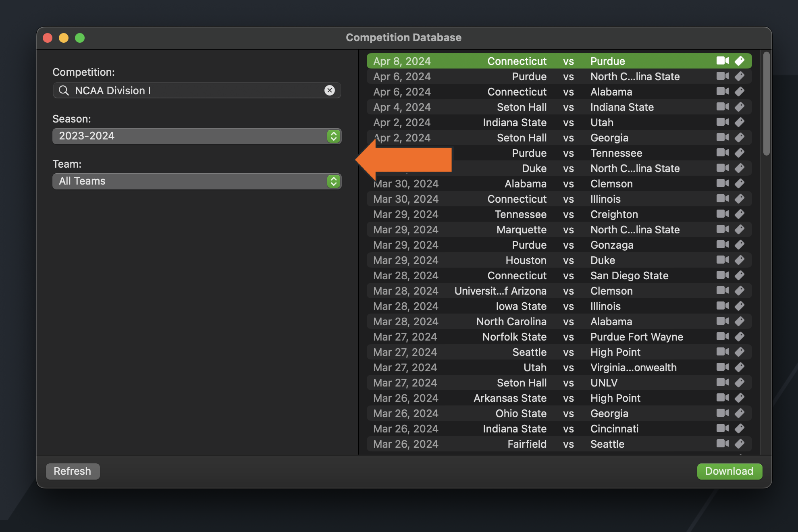Click video icon for Fairfield vs Seattle

coord(722,444)
